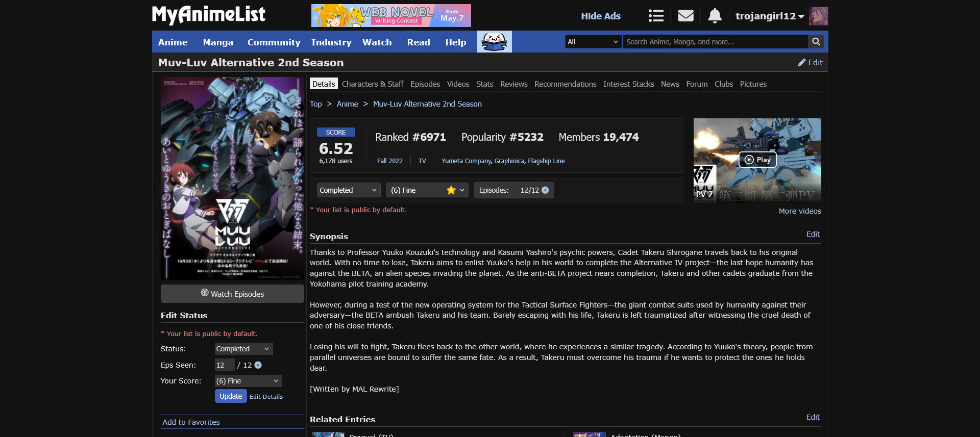Open the Your Score dropdown in Edit Status
Image resolution: width=980 pixels, height=437 pixels.
coord(248,381)
